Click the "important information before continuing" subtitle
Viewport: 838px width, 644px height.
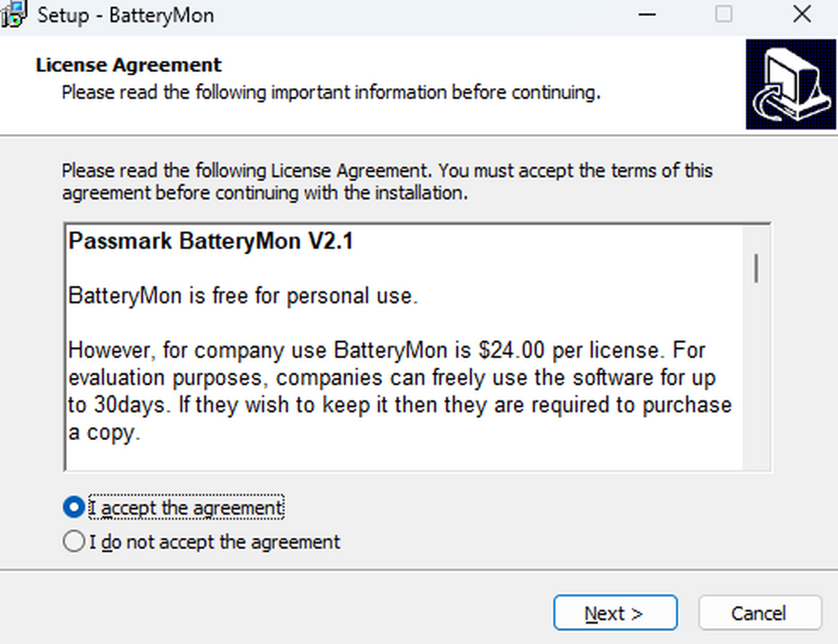(x=331, y=92)
